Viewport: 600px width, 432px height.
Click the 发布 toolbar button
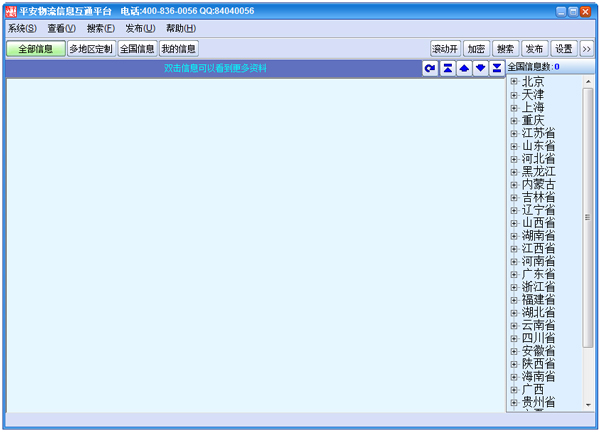tap(535, 49)
